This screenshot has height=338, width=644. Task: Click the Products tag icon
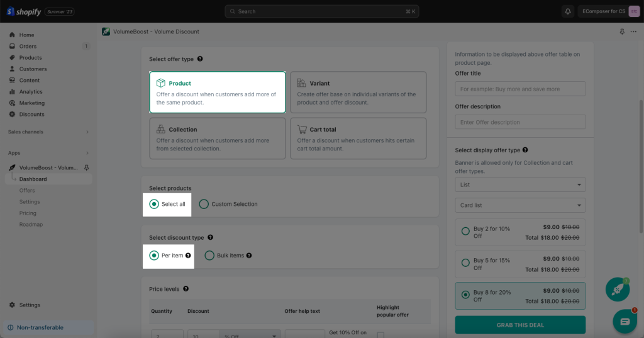tap(12, 57)
